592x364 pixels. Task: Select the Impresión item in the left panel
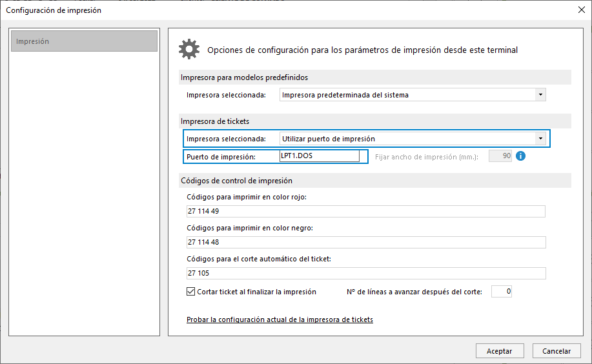coord(84,41)
